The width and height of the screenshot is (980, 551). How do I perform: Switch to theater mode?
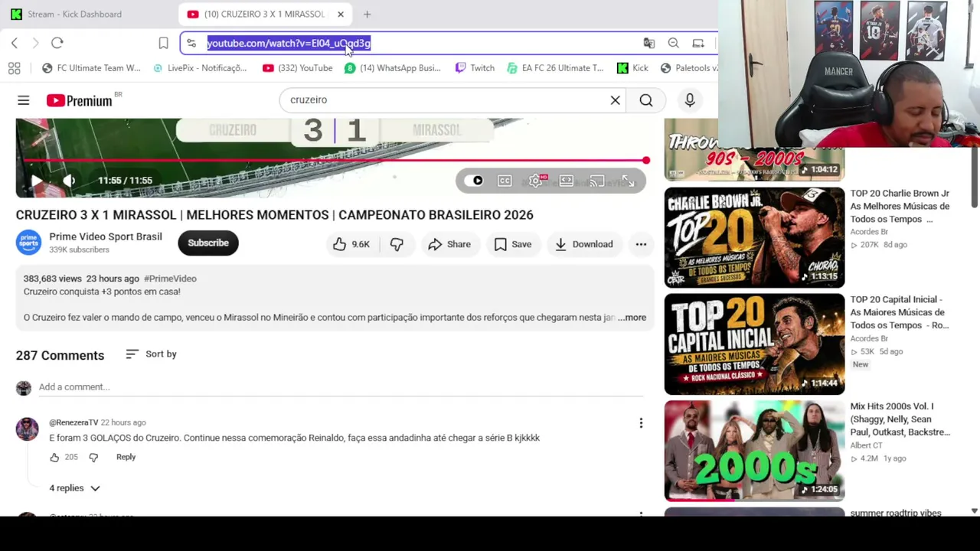point(567,181)
